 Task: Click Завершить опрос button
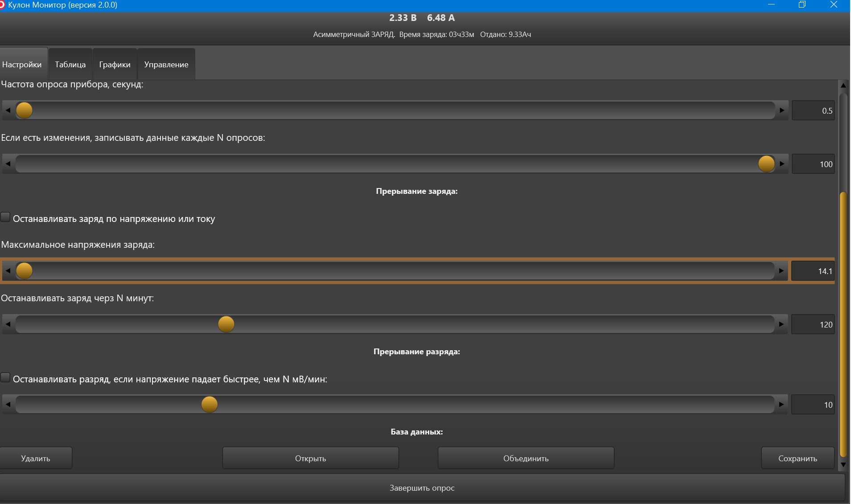(422, 488)
